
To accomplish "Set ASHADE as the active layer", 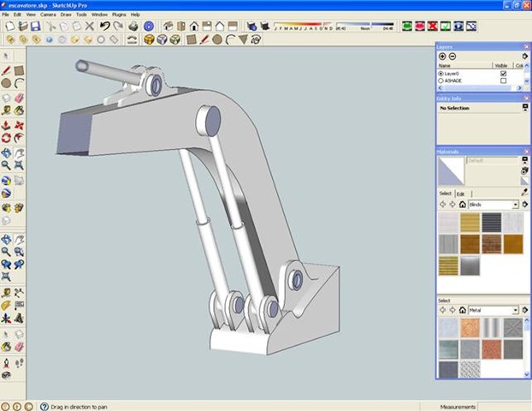I will pos(440,81).
